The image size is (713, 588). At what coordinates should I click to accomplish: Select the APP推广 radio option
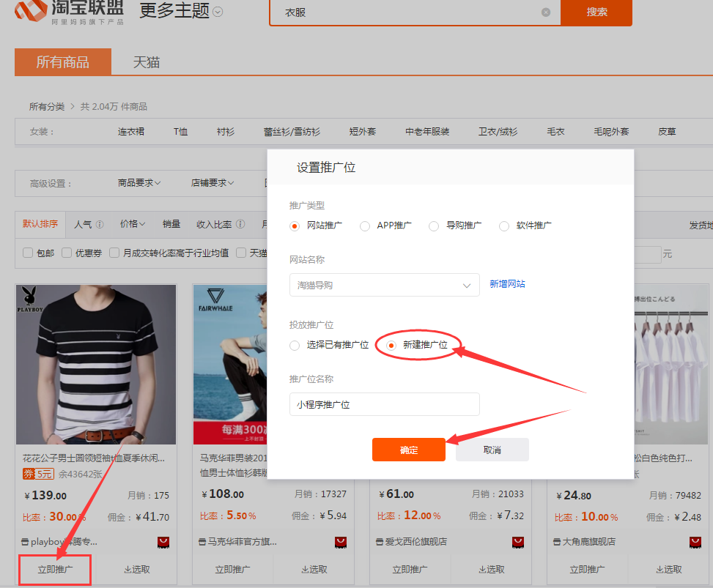(365, 226)
